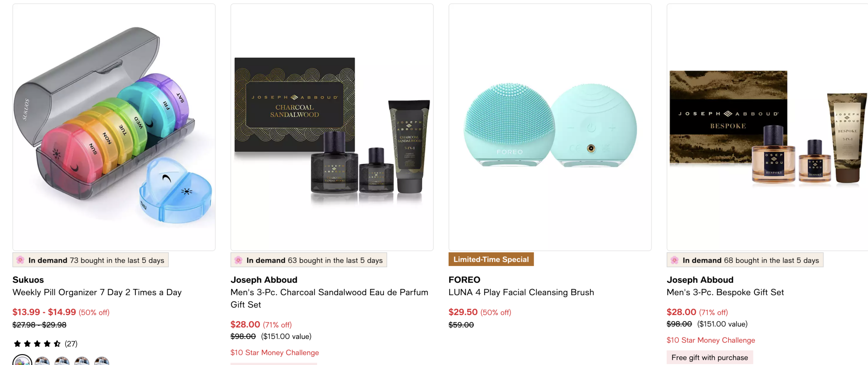Click the Charcoal Sandalwood In demand flower icon
Image resolution: width=868 pixels, height=365 pixels.
point(238,260)
